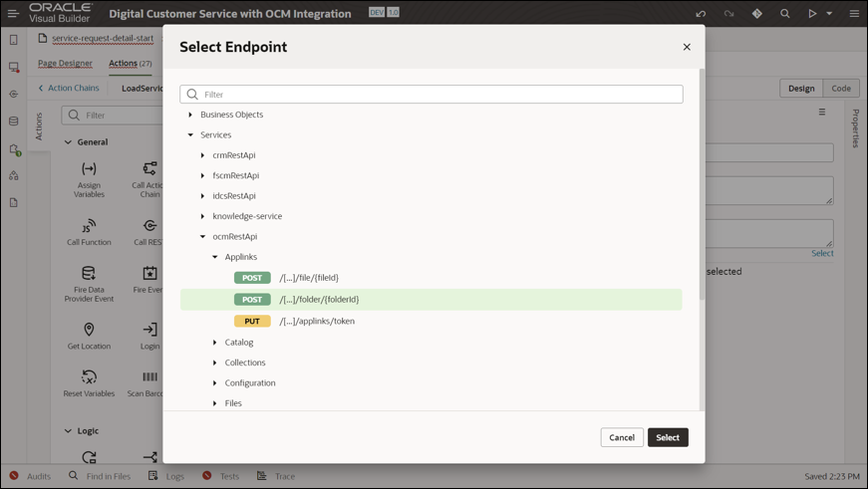Screen dimensions: 868x489
Task: Click Cancel in Select Endpoint dialog
Action: tap(622, 437)
